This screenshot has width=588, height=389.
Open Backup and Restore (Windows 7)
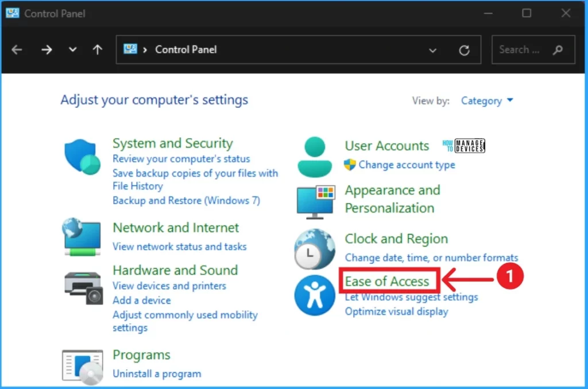(187, 200)
